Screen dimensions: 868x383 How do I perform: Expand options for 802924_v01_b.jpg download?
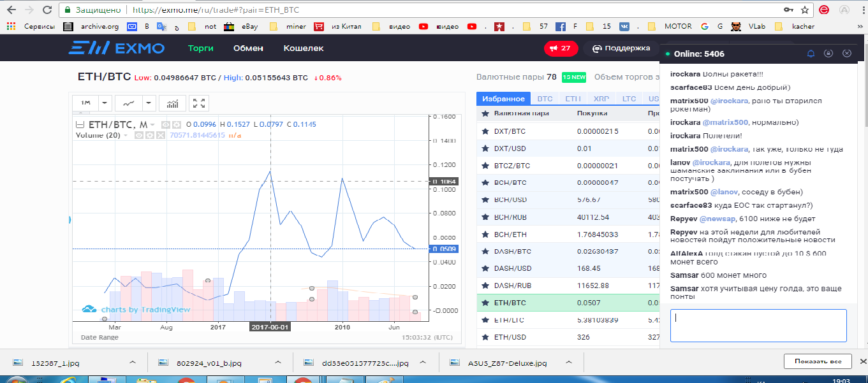click(279, 363)
